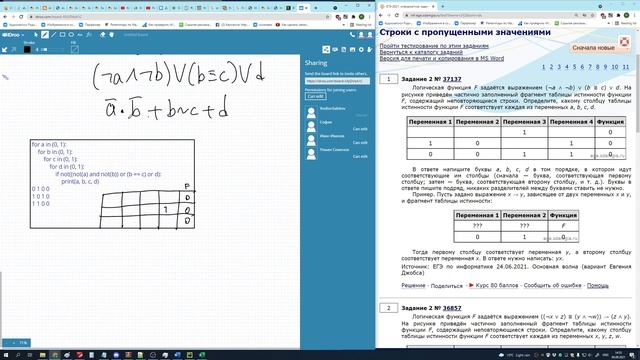Go to page 2 in the pagination
This screenshot has height=360, width=640.
click(551, 67)
